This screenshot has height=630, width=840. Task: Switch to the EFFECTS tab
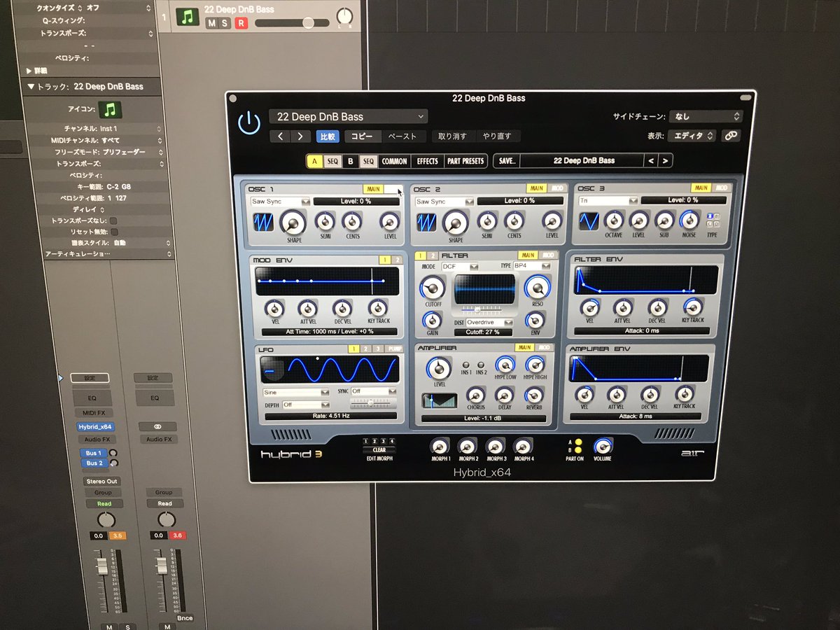[x=427, y=161]
